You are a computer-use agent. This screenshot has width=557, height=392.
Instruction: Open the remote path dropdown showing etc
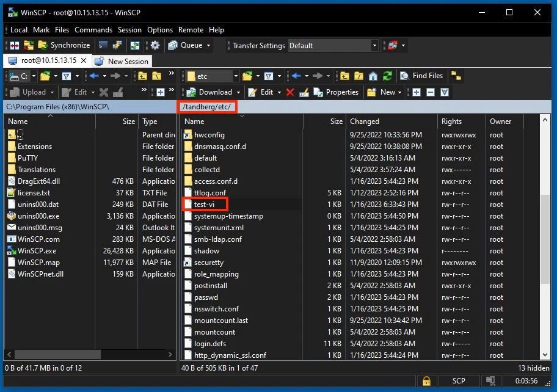[x=237, y=76]
